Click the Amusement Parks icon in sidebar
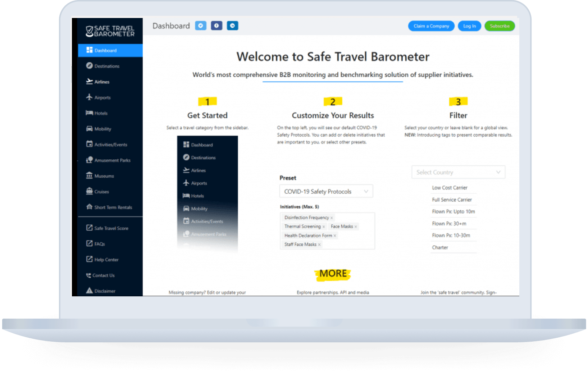 [89, 160]
